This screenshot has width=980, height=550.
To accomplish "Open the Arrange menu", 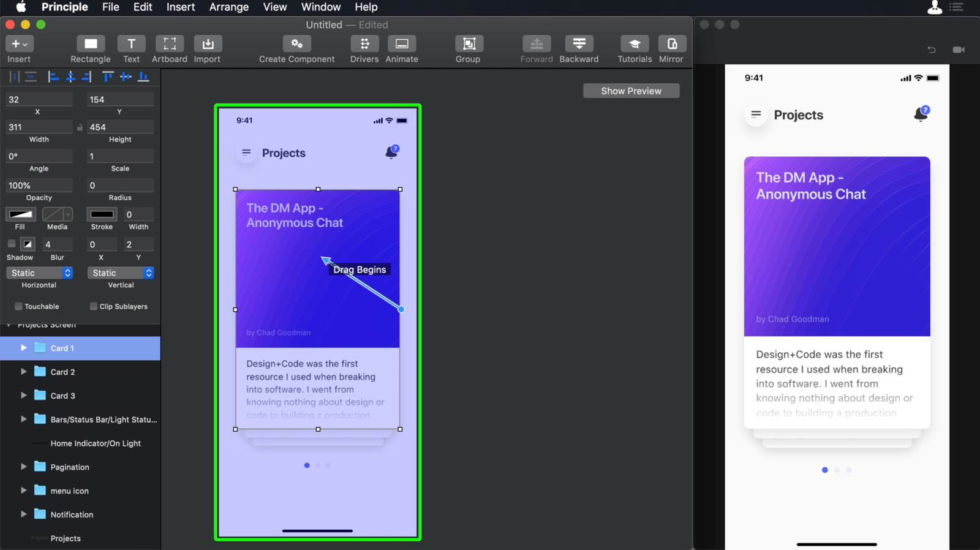I will pyautogui.click(x=229, y=7).
